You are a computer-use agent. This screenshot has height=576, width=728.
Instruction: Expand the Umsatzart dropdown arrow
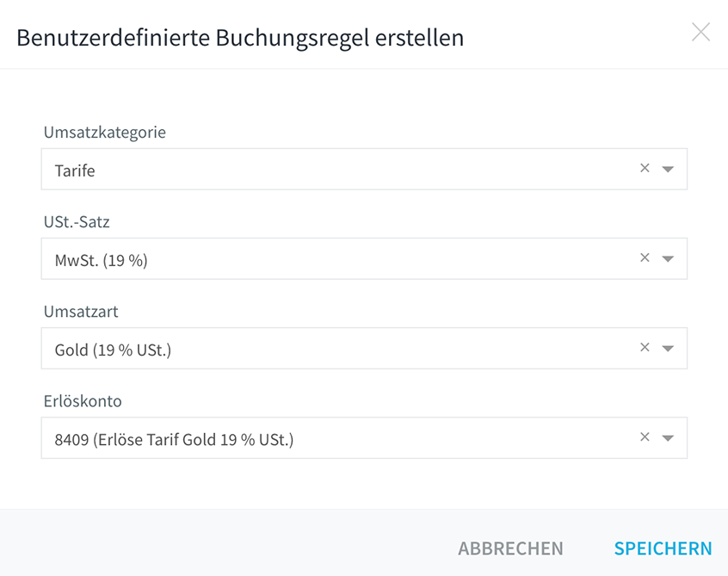pos(668,349)
